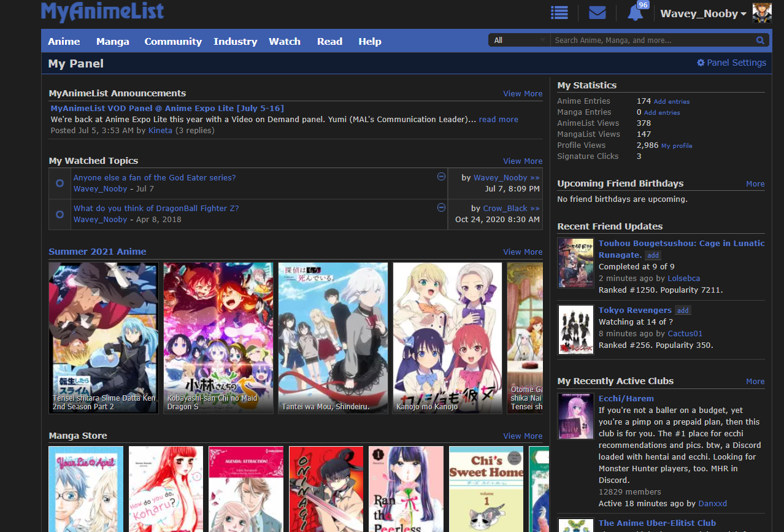Click Tokyo Revengers thumbnail image

[x=576, y=330]
